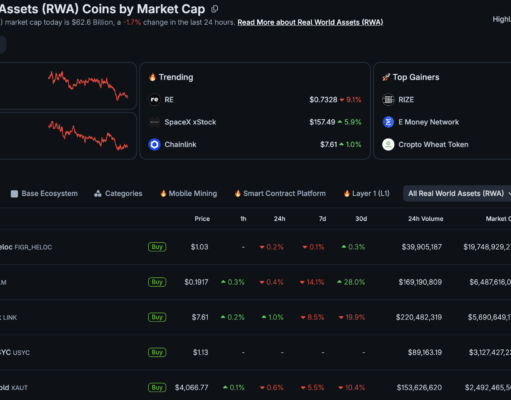Click Buy button in XAUT row

(157, 387)
